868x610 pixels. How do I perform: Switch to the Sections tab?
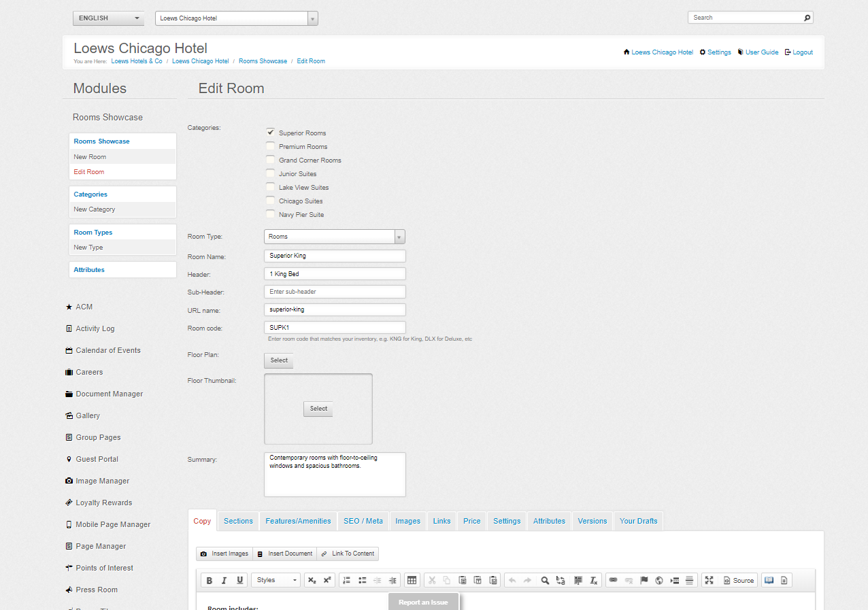238,521
